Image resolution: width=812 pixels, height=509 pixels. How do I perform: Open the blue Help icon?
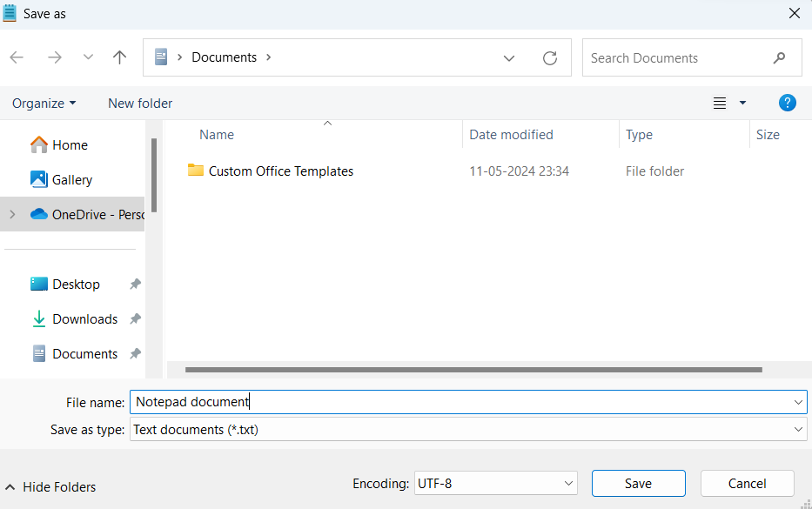click(x=787, y=103)
